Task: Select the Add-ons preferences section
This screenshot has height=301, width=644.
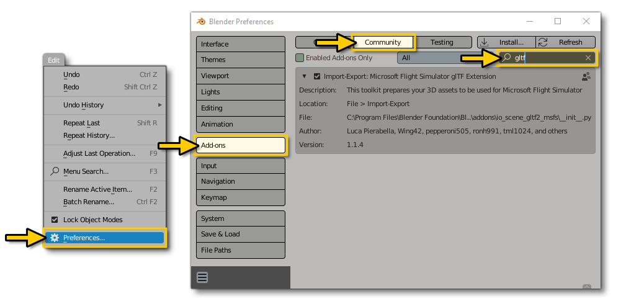Action: (241, 145)
